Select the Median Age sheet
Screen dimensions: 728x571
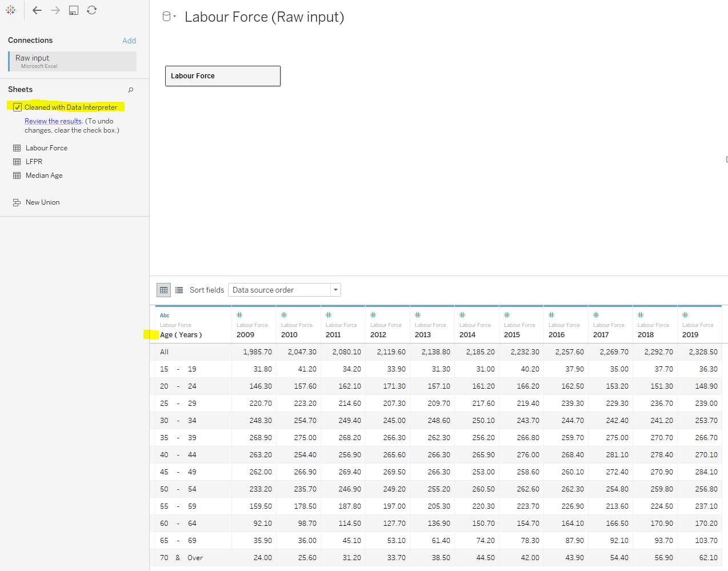(x=43, y=175)
